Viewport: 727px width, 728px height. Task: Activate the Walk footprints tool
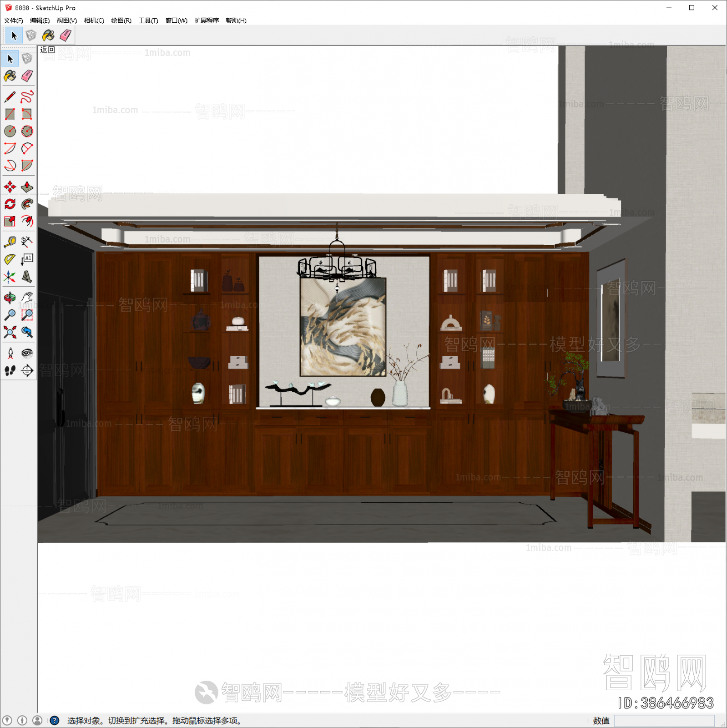click(10, 371)
